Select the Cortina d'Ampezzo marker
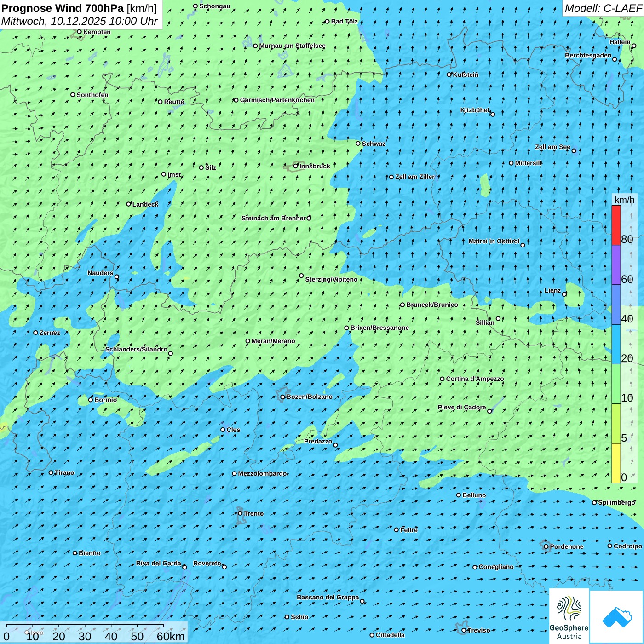Screen dimensions: 644x644 tap(442, 379)
